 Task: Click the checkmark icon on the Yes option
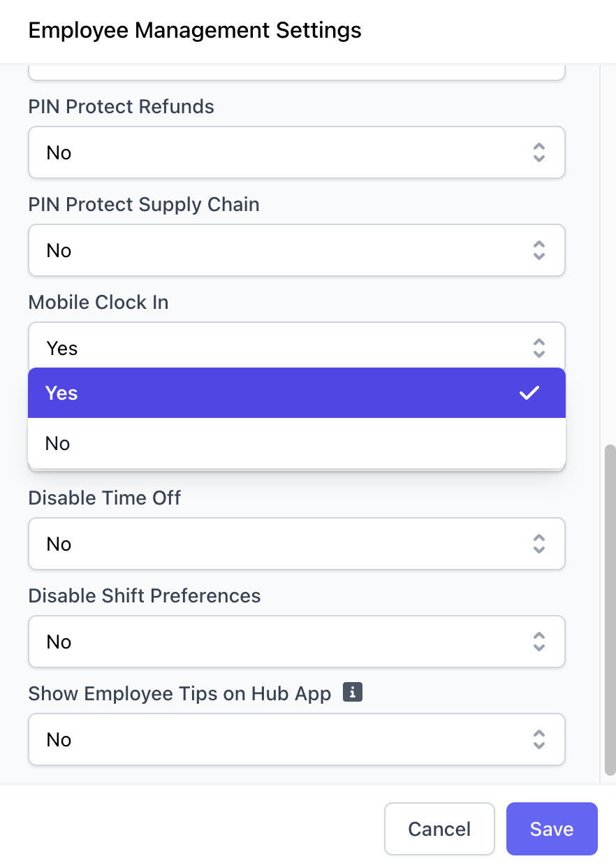click(529, 393)
